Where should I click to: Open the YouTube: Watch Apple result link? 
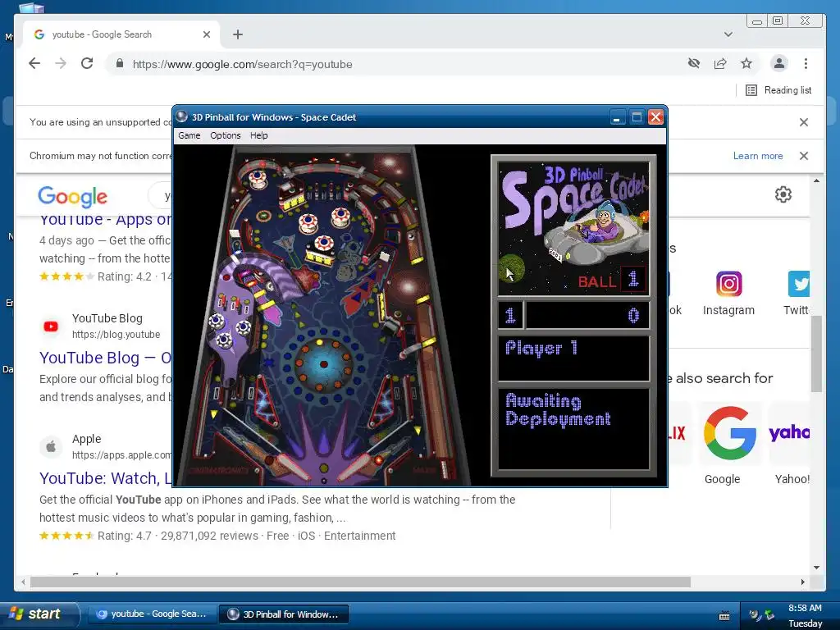click(106, 478)
